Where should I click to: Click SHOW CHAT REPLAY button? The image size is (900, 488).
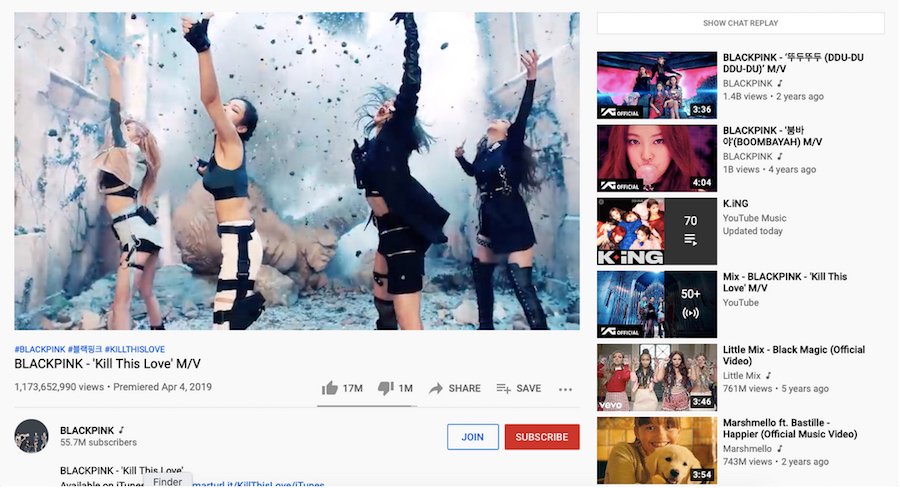click(x=740, y=23)
